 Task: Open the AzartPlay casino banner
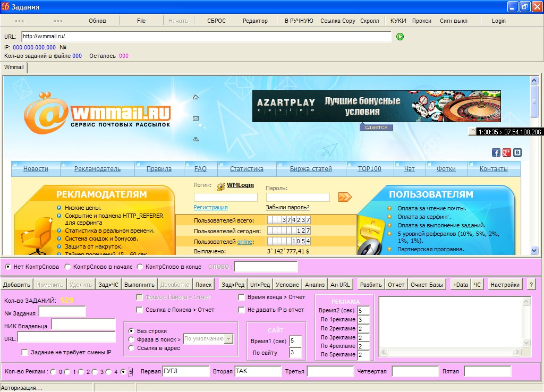coord(377,106)
